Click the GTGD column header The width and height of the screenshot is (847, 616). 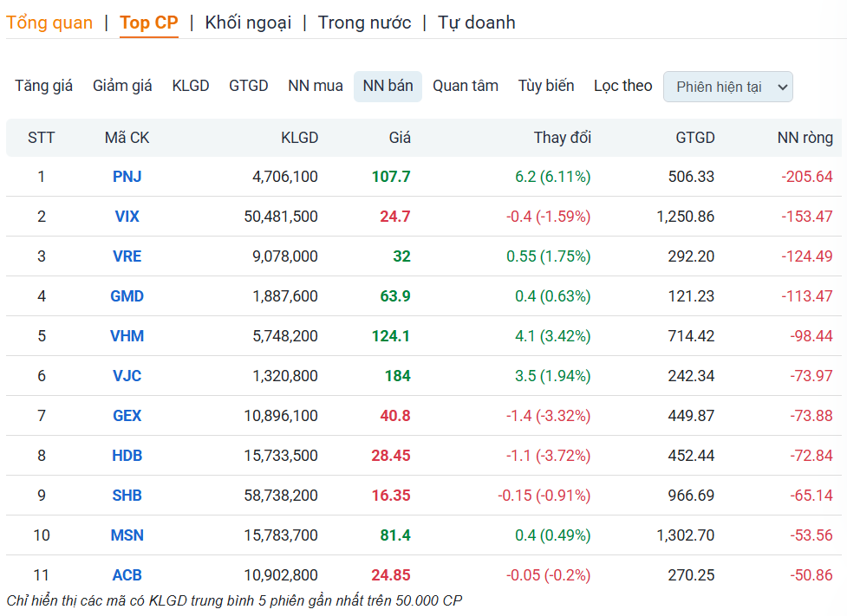pyautogui.click(x=695, y=138)
